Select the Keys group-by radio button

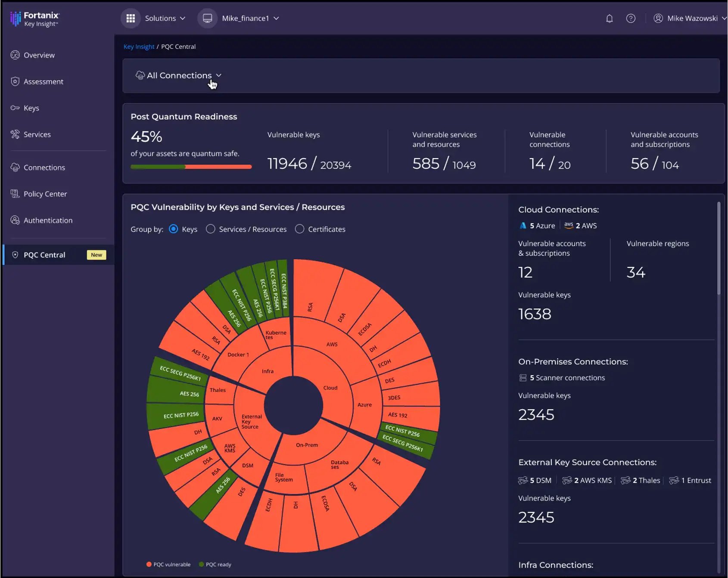pyautogui.click(x=173, y=229)
